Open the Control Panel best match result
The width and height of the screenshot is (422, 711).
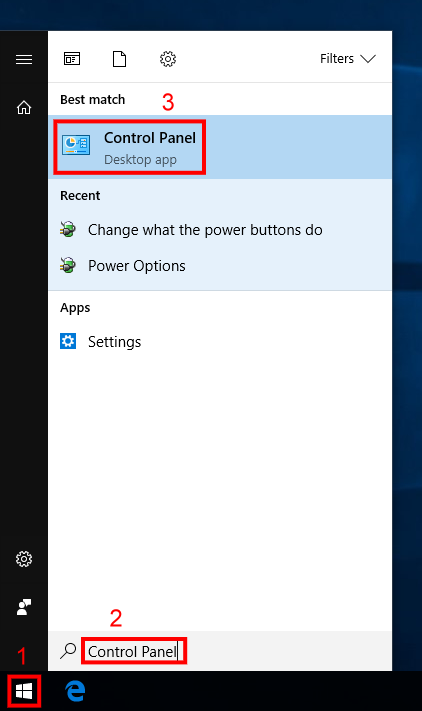220,147
